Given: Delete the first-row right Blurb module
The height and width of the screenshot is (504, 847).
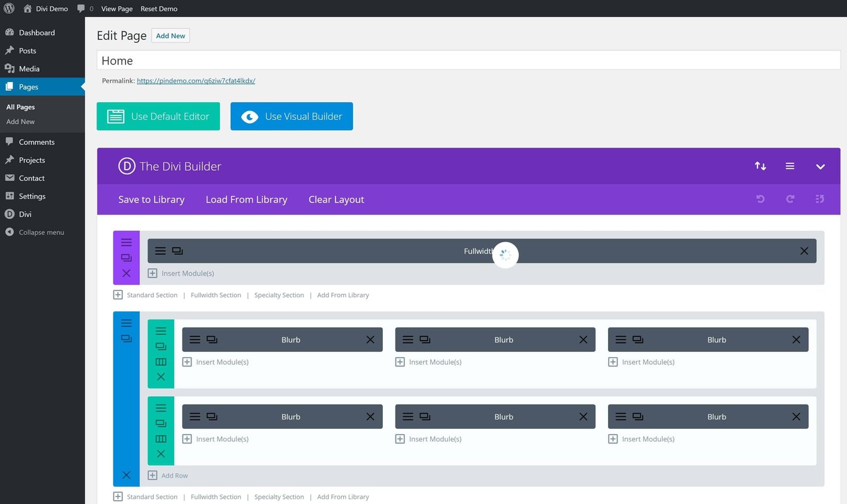Looking at the screenshot, I should pyautogui.click(x=797, y=339).
